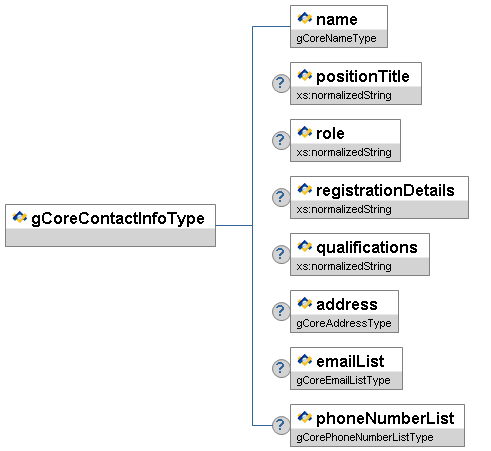Click optional marker beside phoneNumberList
The image size is (491, 451).
pyautogui.click(x=281, y=425)
